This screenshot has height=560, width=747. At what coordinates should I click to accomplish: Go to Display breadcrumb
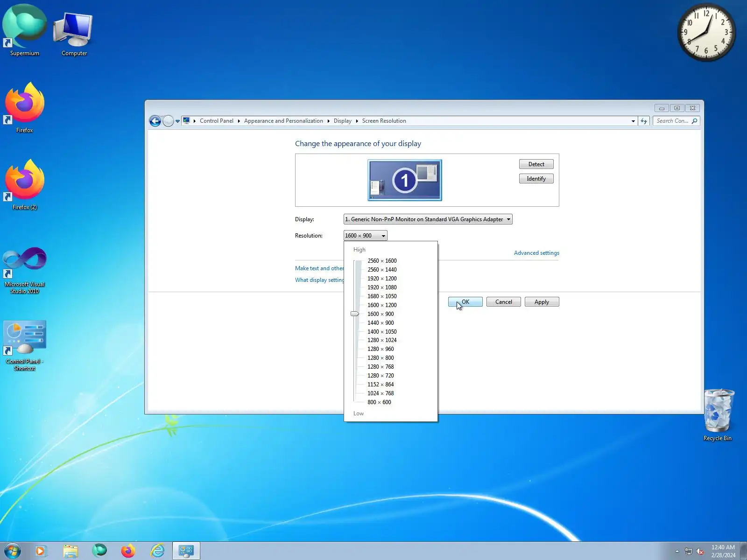[x=343, y=121]
